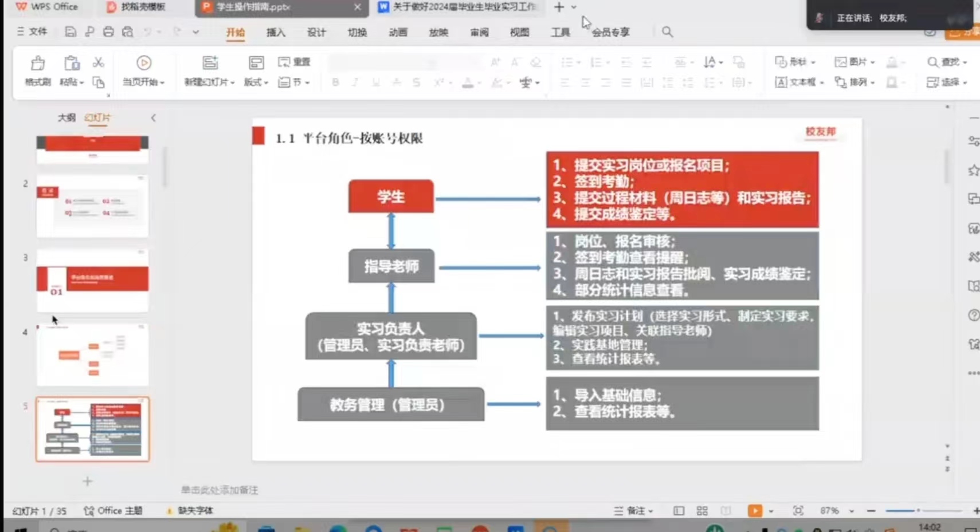Click the Cut scissors icon
The image size is (980, 532).
point(99,62)
